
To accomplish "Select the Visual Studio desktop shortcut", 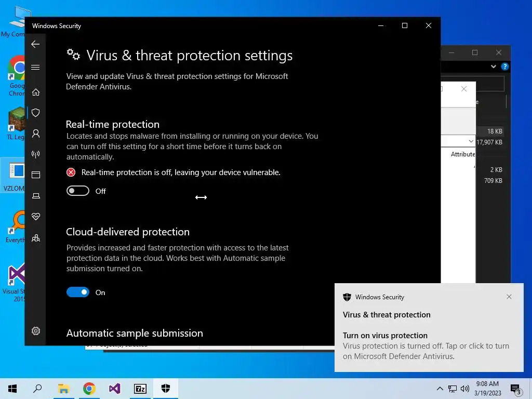I will [x=14, y=282].
